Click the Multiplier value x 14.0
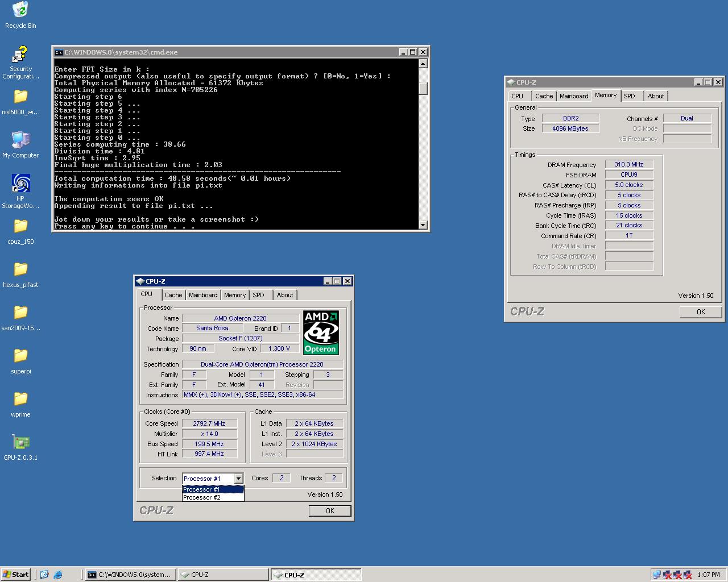The height and width of the screenshot is (582, 728). 209,434
